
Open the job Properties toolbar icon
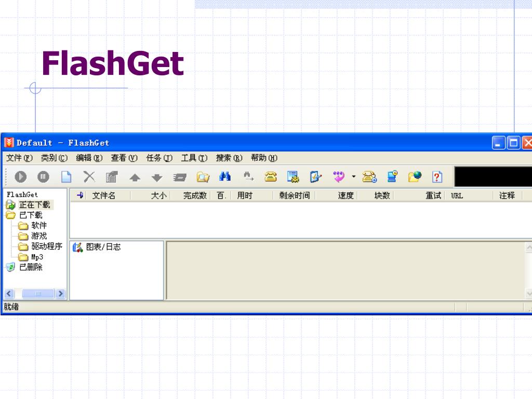(x=112, y=177)
